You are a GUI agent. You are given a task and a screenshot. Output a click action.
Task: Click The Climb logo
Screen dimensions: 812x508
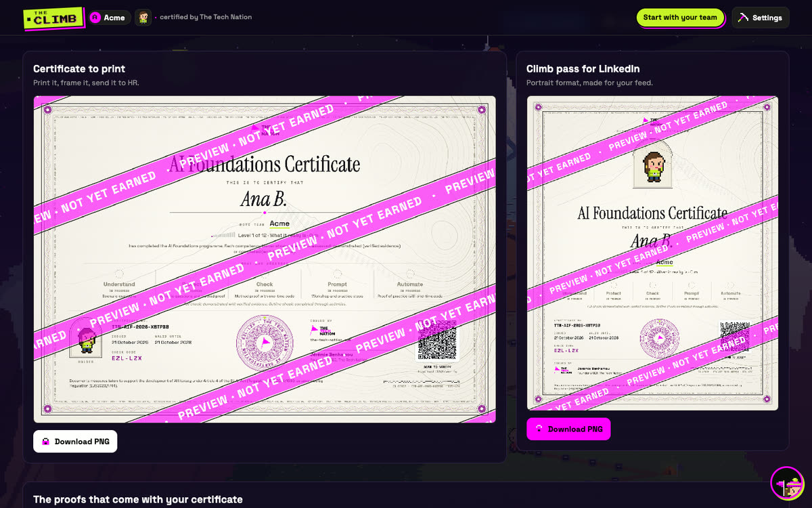click(x=53, y=18)
